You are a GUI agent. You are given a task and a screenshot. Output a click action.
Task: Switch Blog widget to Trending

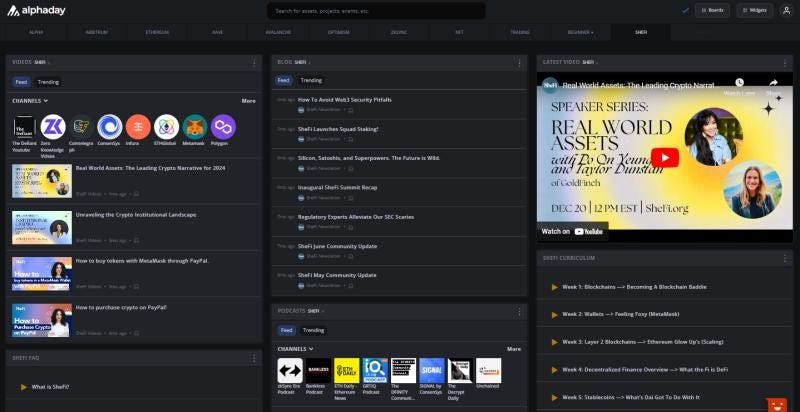click(311, 81)
